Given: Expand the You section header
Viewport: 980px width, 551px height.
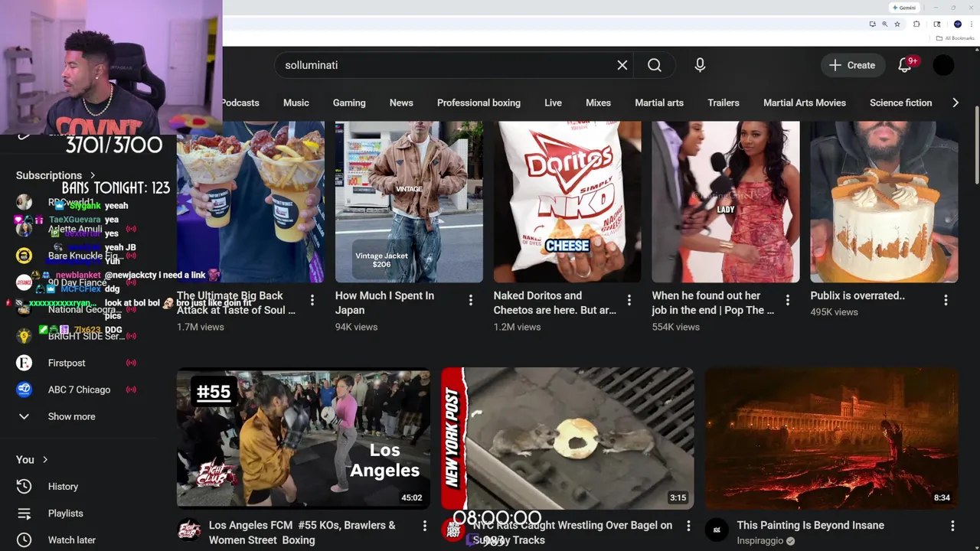Looking at the screenshot, I should pyautogui.click(x=32, y=459).
